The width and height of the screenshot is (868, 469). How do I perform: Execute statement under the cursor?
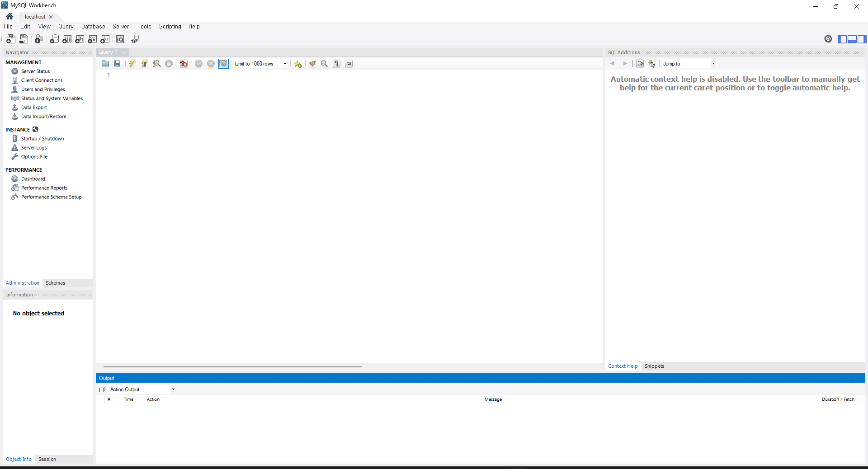tap(145, 64)
